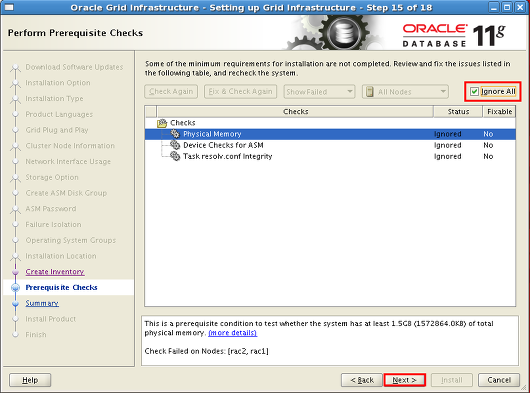
Task: Select the Device Checks for ASM row
Action: tap(330, 145)
